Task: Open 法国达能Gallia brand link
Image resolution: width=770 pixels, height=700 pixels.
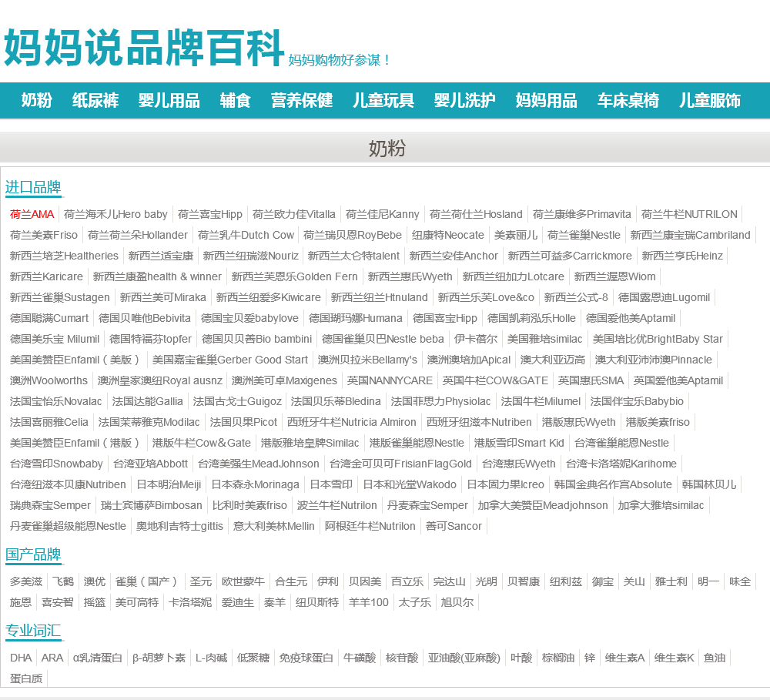Action: (x=147, y=401)
